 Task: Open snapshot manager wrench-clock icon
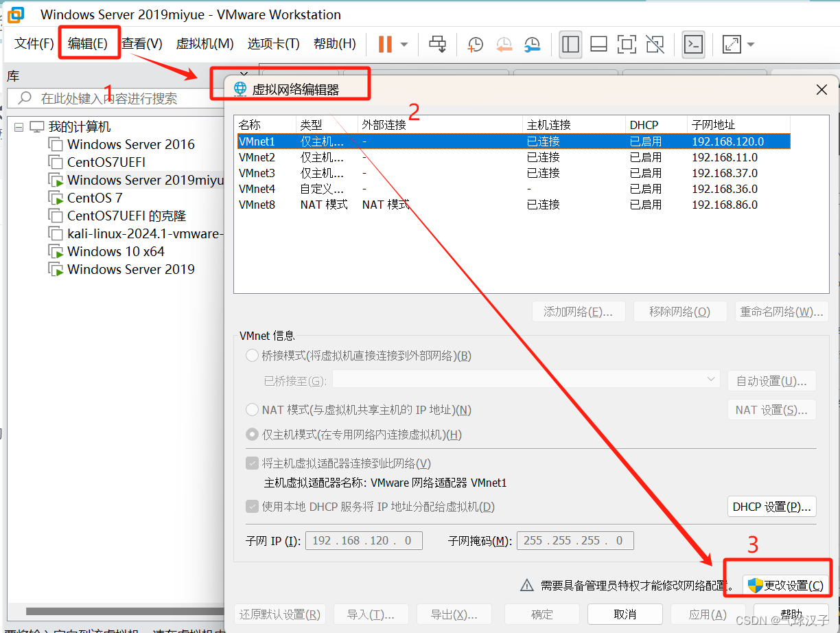(x=532, y=45)
